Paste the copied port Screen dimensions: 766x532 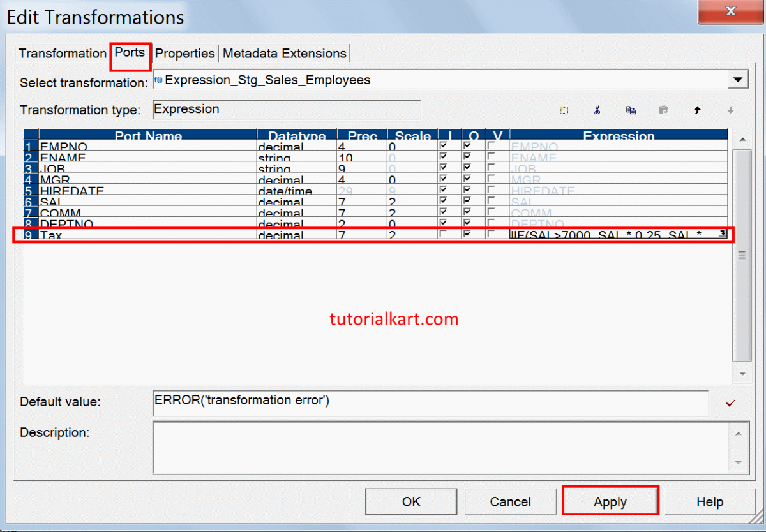click(x=663, y=110)
